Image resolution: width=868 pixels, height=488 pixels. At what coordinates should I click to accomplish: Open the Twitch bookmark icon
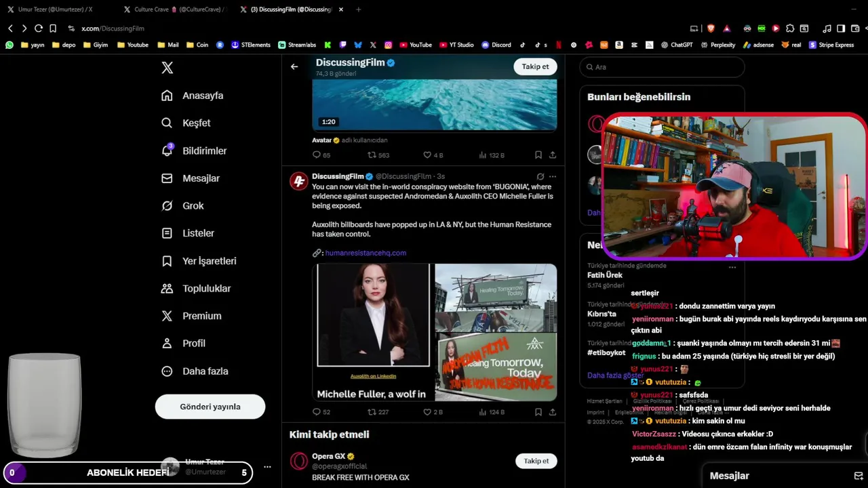[343, 45]
